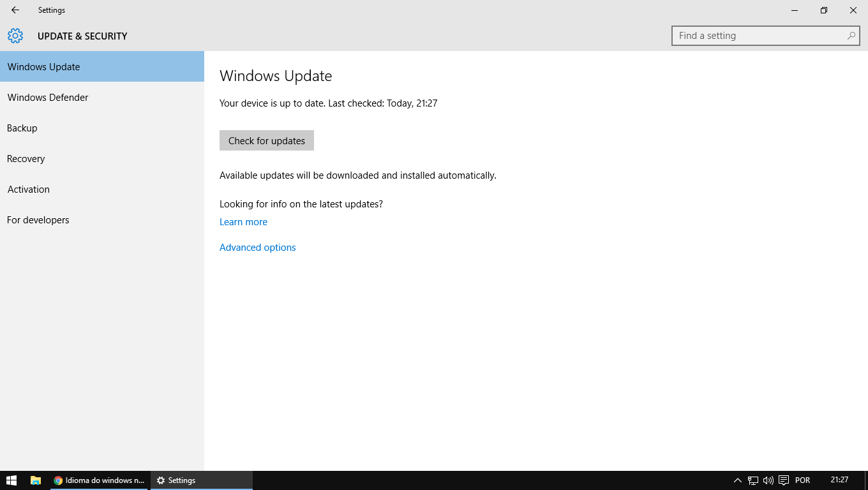
Task: Open File Explorer from the taskbar
Action: pyautogui.click(x=36, y=480)
